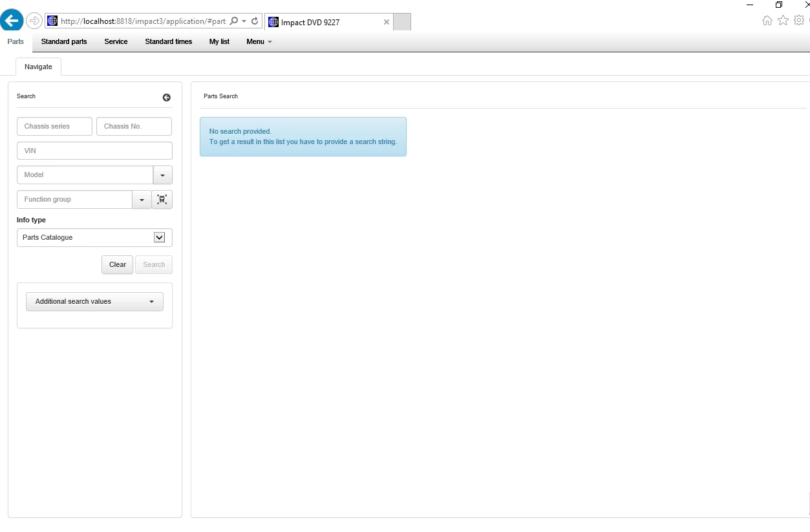The height and width of the screenshot is (532, 810).
Task: Expand the Function group dropdown arrow
Action: click(142, 200)
